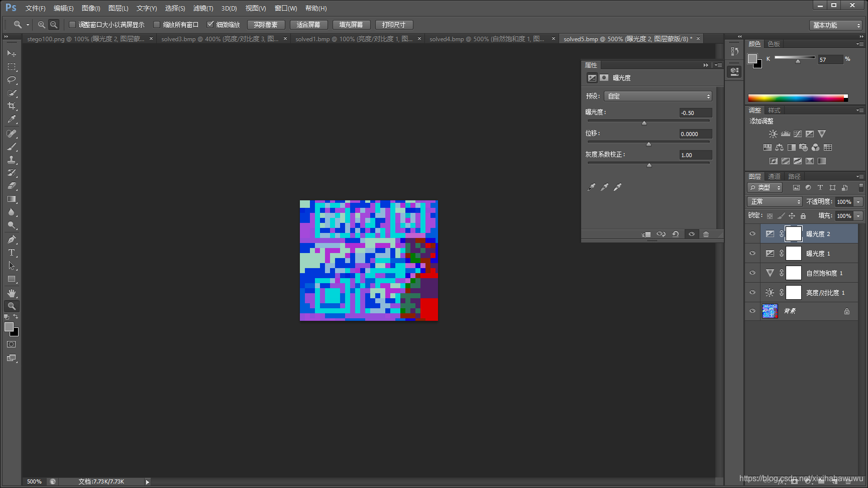868x488 pixels.
Task: Open the 滤镜(T) menu
Action: click(x=203, y=9)
